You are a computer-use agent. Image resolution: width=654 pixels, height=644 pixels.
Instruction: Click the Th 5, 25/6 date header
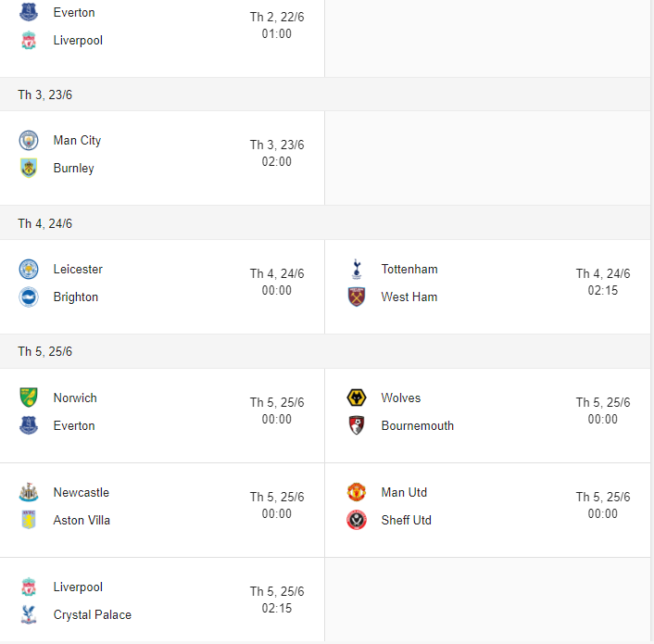44,352
